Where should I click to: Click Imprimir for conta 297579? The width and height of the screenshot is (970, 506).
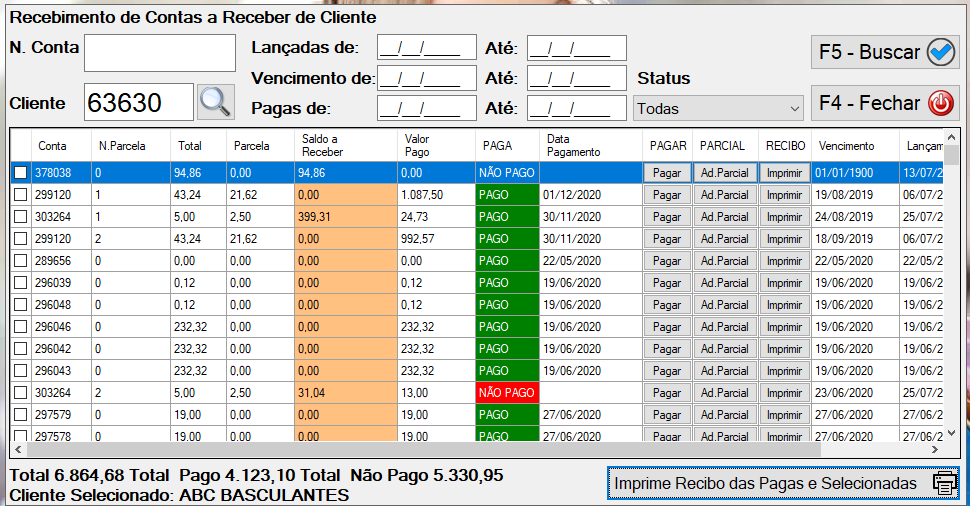[x=784, y=415]
